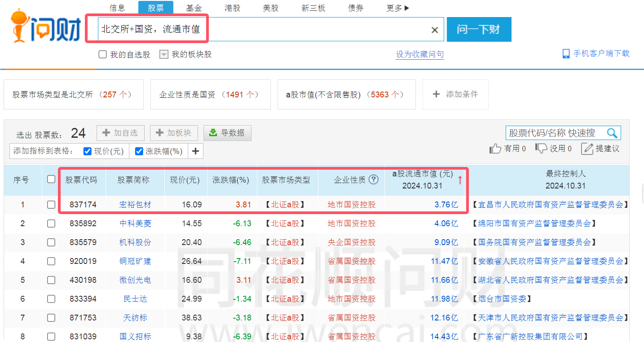Click the 问一下财 search button
This screenshot has width=644, height=342.
[x=479, y=30]
